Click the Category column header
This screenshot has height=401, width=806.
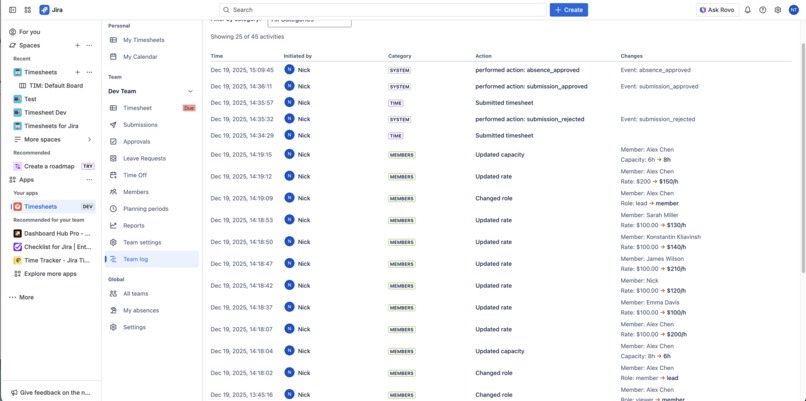click(399, 56)
